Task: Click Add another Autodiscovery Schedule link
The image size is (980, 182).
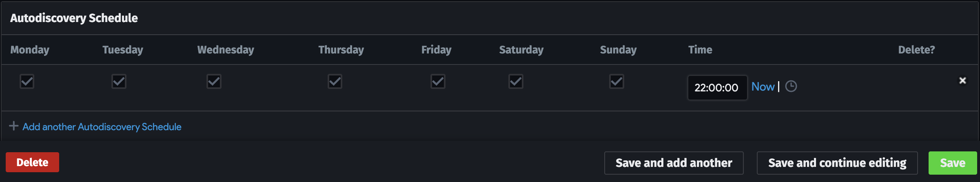Action: coord(102,127)
